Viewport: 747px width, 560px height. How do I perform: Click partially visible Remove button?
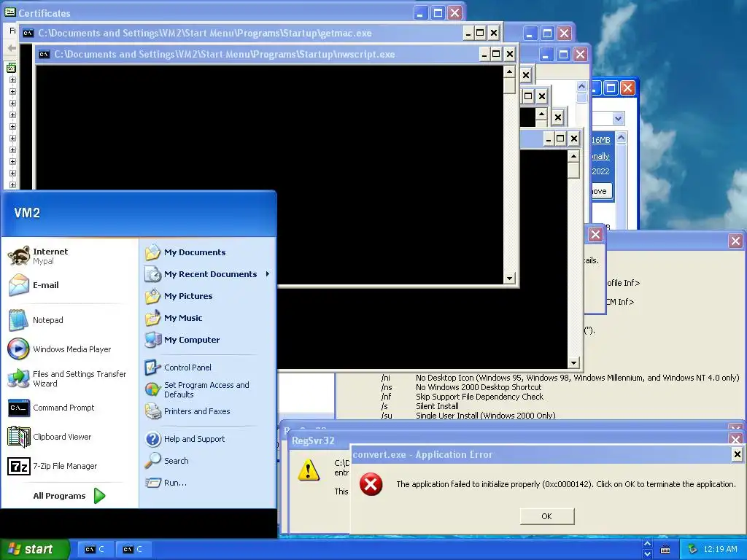click(x=602, y=192)
